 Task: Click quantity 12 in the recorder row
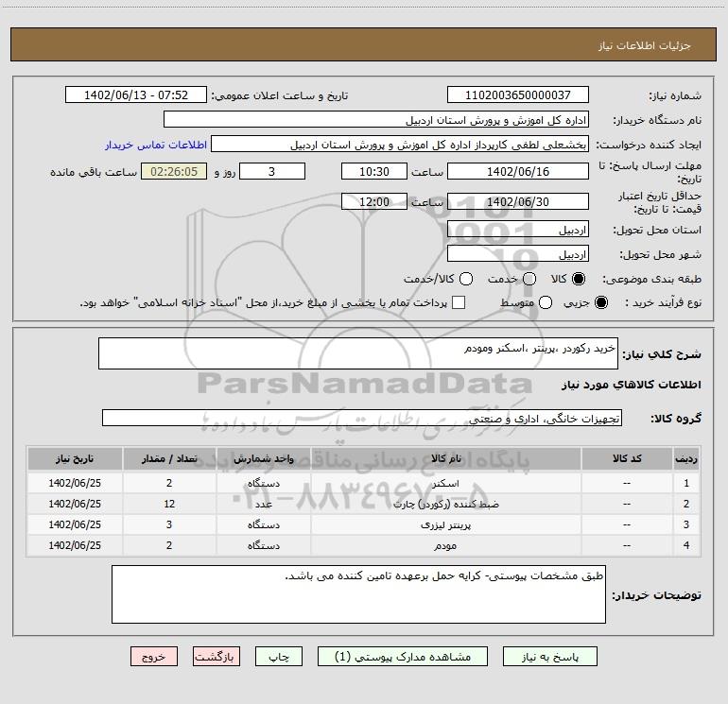click(169, 504)
